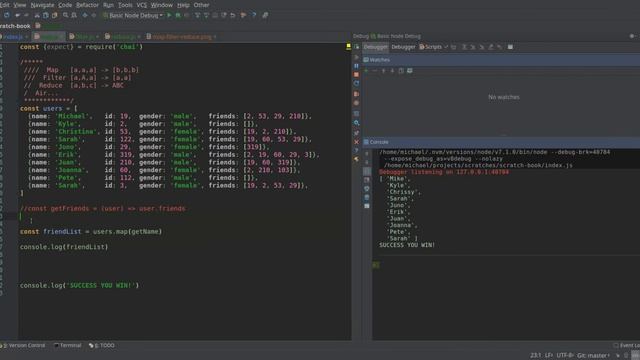Pause program in debug sidebar

pyautogui.click(x=356, y=66)
